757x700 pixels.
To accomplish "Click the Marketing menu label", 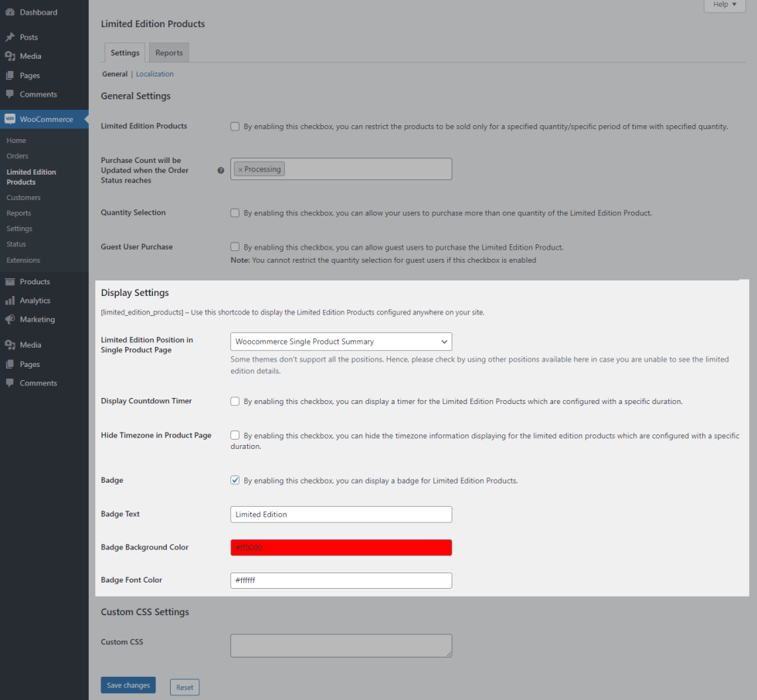I will click(x=37, y=319).
